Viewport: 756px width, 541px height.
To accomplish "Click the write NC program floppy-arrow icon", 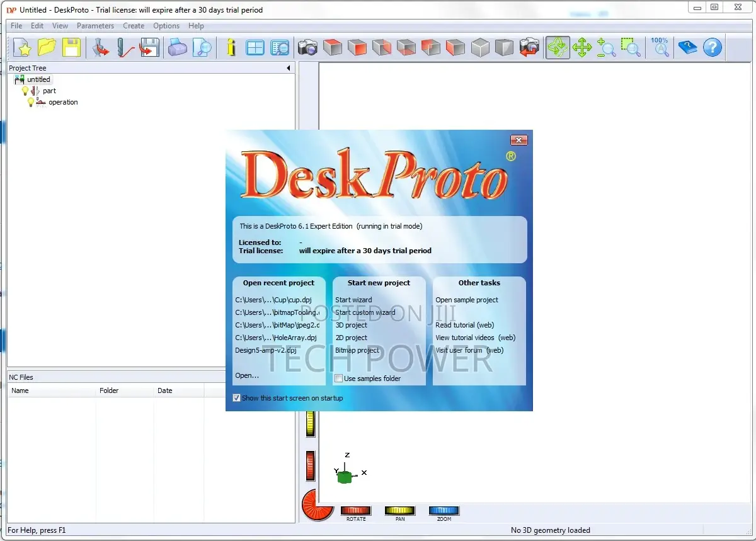I will (149, 47).
